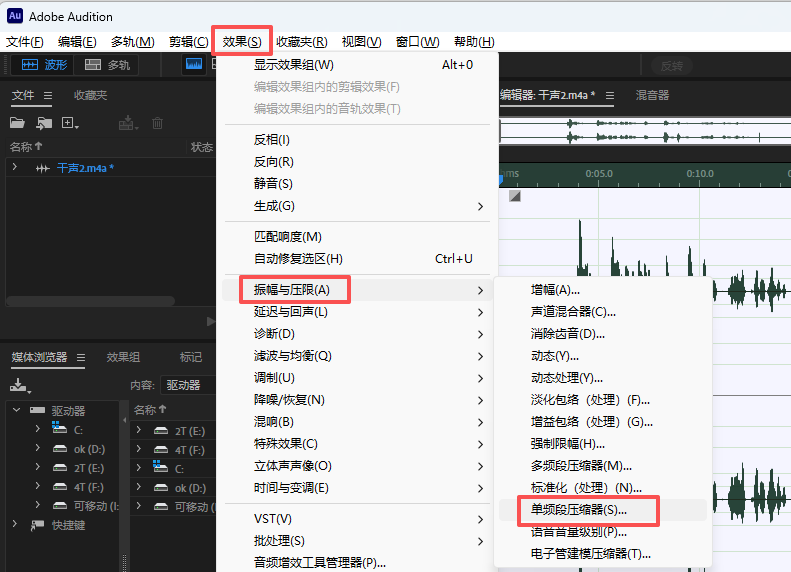Switch to Waveform (波形) view

click(44, 65)
